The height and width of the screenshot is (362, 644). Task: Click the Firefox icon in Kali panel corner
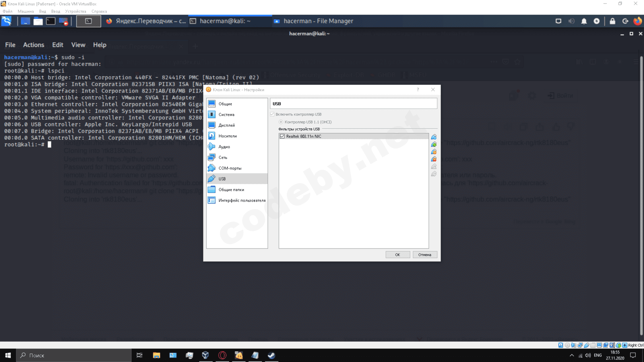click(x=638, y=21)
